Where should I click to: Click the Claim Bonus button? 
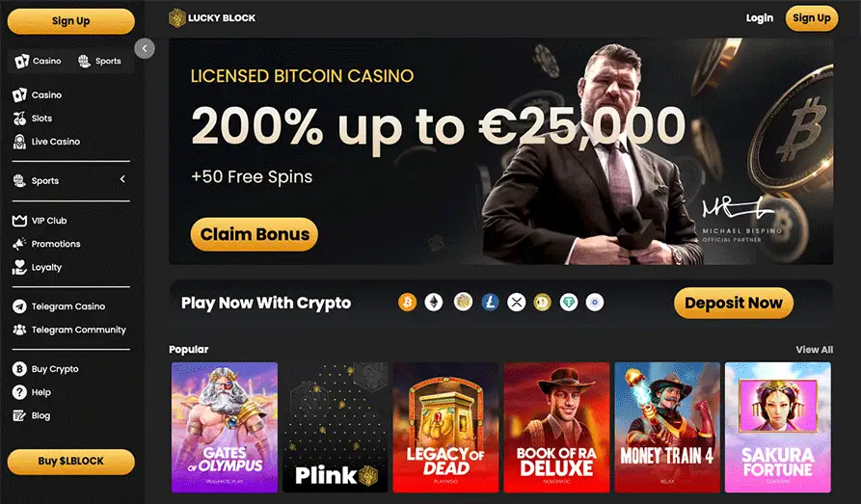coord(255,234)
